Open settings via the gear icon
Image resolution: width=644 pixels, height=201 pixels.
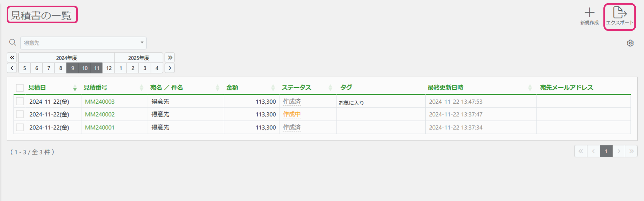click(x=630, y=43)
